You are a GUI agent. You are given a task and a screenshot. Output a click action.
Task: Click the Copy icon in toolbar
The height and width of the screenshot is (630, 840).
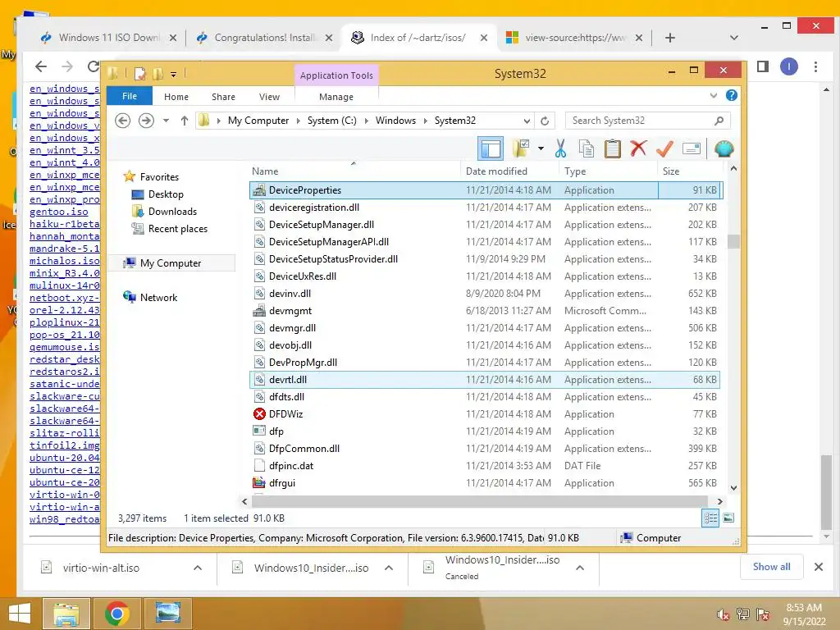click(x=587, y=148)
